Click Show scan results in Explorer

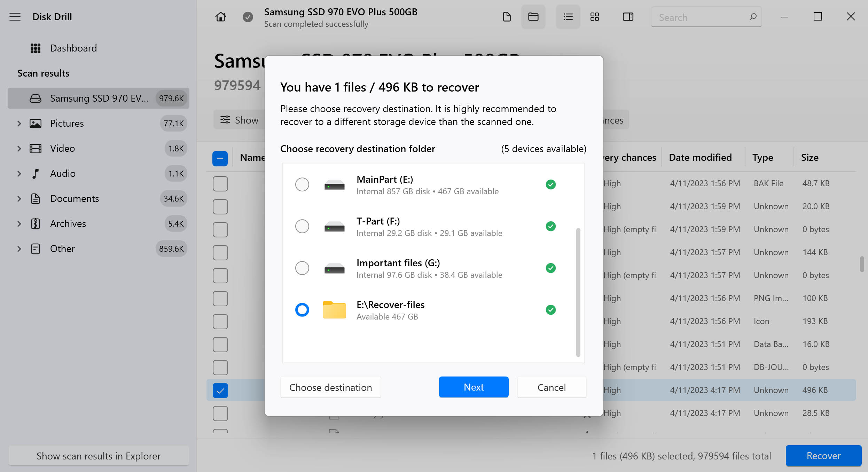[x=99, y=456]
